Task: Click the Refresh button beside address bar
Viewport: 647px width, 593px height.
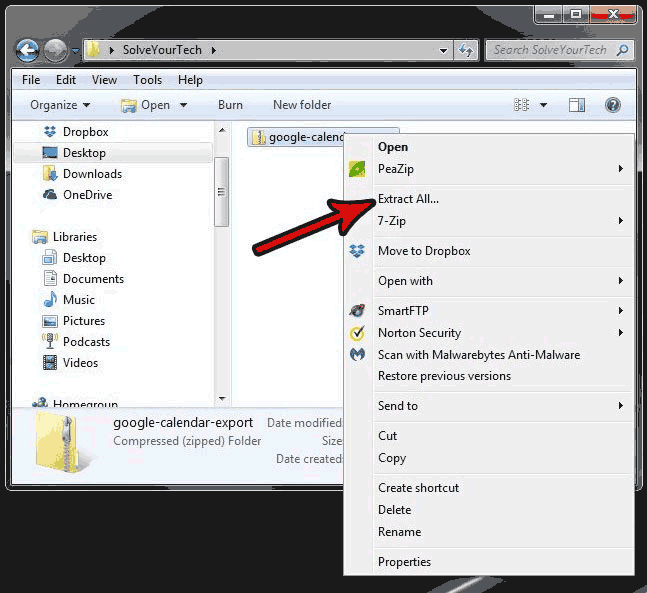Action: coord(466,50)
